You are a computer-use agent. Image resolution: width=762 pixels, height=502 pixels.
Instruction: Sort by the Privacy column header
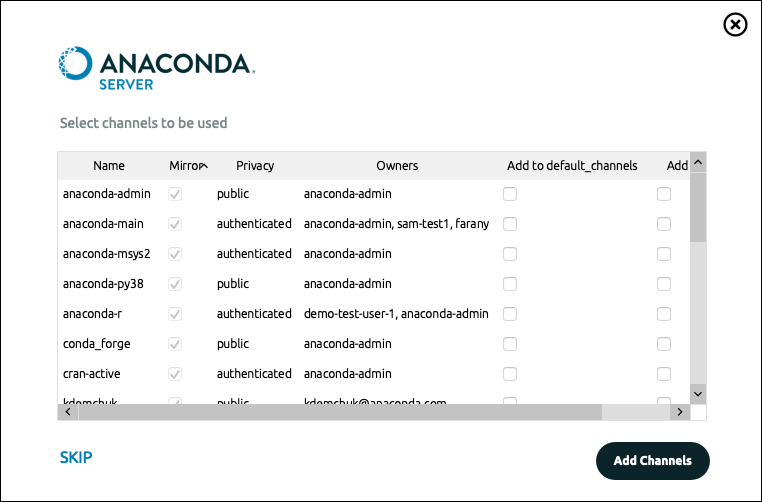[255, 166]
